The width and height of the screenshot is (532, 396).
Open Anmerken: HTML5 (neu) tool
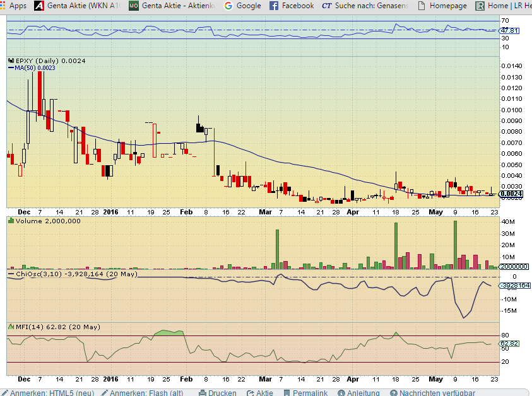(x=52, y=393)
